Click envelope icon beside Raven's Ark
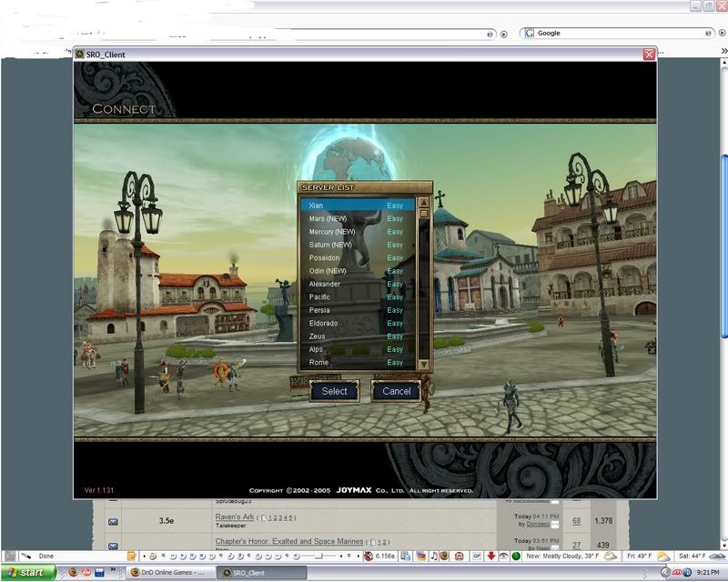Viewport: 728px width, 582px height. click(x=113, y=522)
